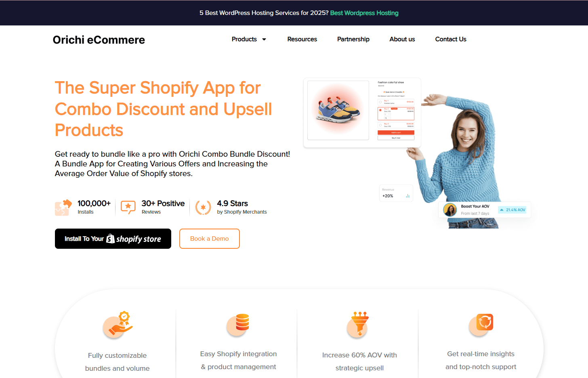
Task: Click the star laurel badge icon
Action: (x=203, y=208)
